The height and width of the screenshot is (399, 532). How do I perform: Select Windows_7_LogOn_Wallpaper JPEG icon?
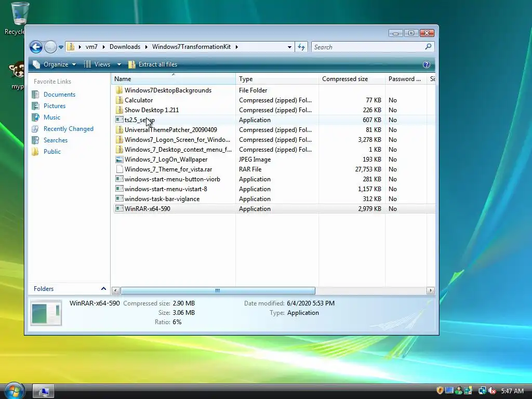(x=119, y=159)
